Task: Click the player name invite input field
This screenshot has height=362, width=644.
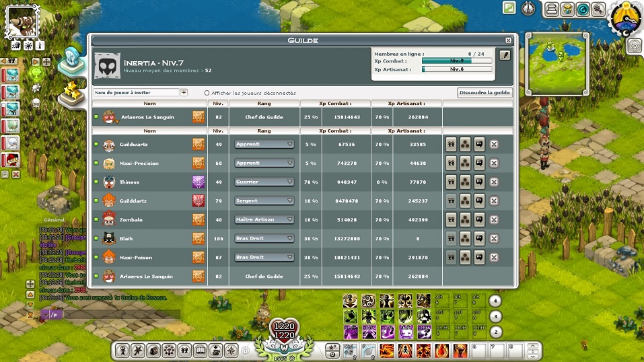Action: (x=136, y=92)
